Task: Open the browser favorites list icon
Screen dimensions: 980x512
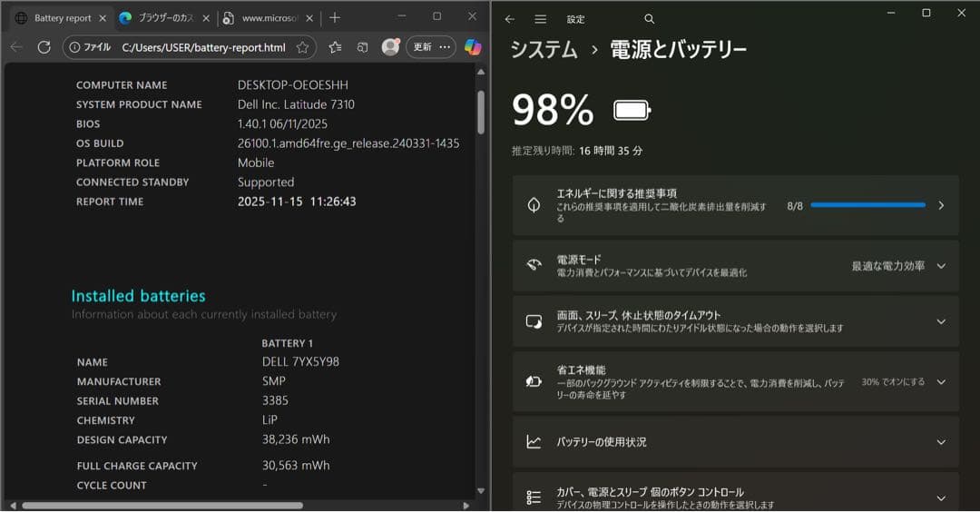Action: [335, 47]
